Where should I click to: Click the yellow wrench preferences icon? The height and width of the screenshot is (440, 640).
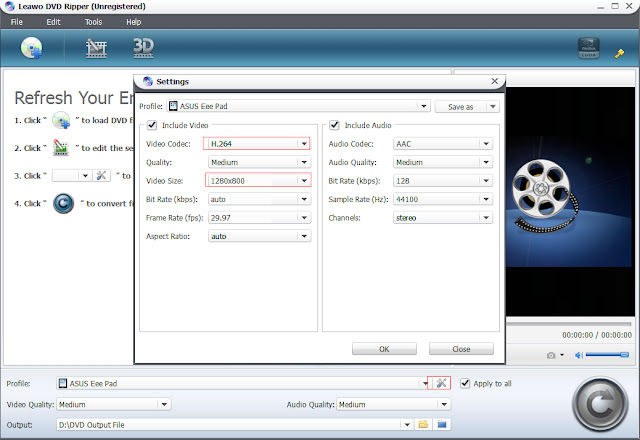tap(619, 53)
